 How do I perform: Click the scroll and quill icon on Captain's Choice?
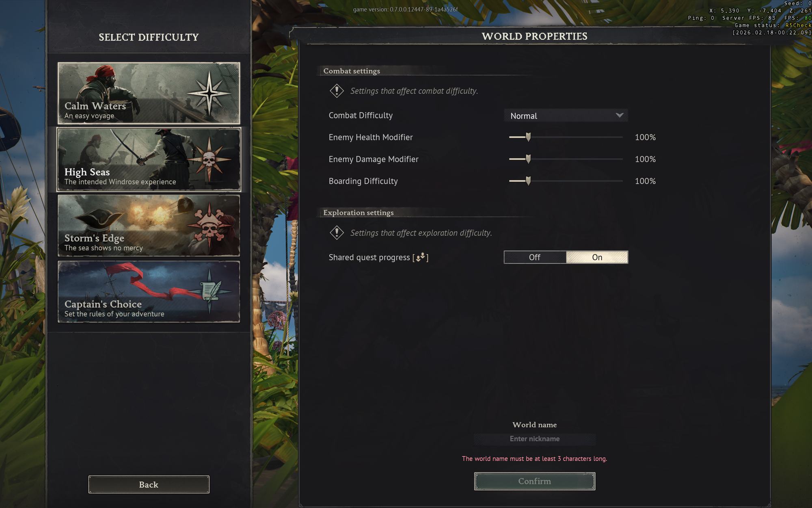210,291
